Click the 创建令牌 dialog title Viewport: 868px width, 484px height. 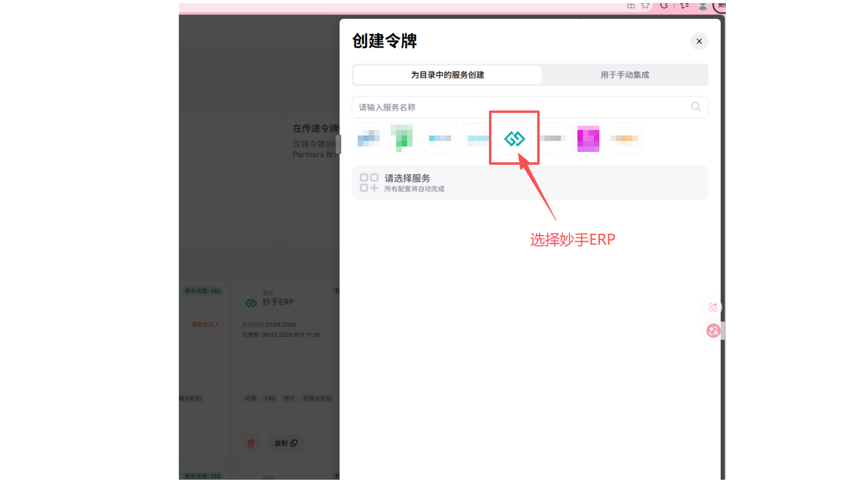click(385, 41)
